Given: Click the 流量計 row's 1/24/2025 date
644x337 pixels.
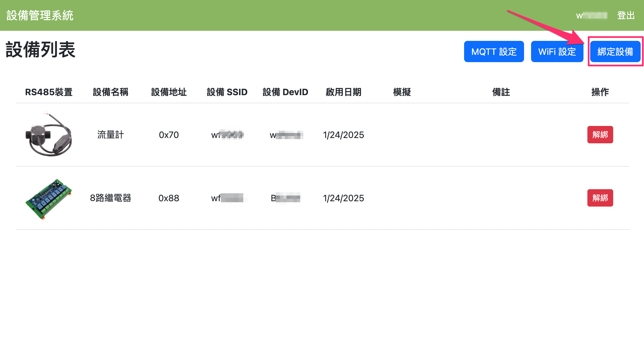Looking at the screenshot, I should (344, 135).
